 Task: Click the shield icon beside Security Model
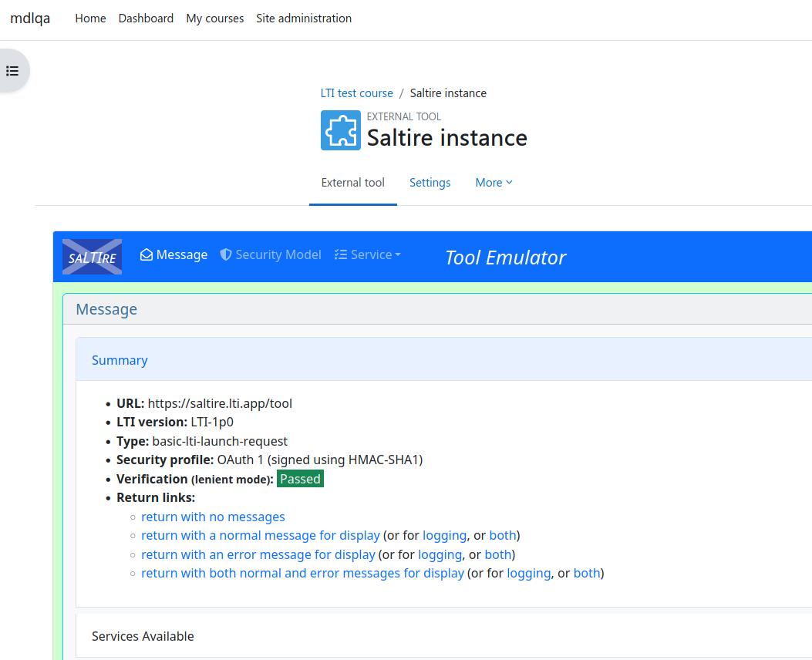tap(226, 254)
